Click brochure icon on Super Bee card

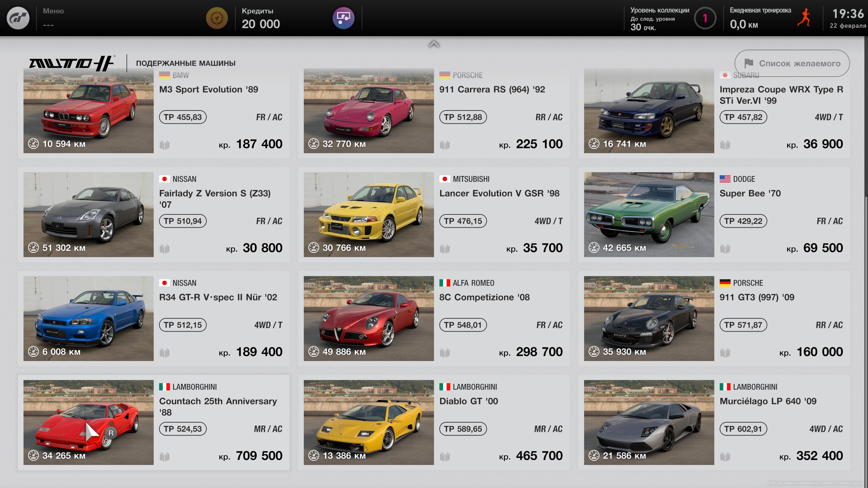[x=725, y=249]
